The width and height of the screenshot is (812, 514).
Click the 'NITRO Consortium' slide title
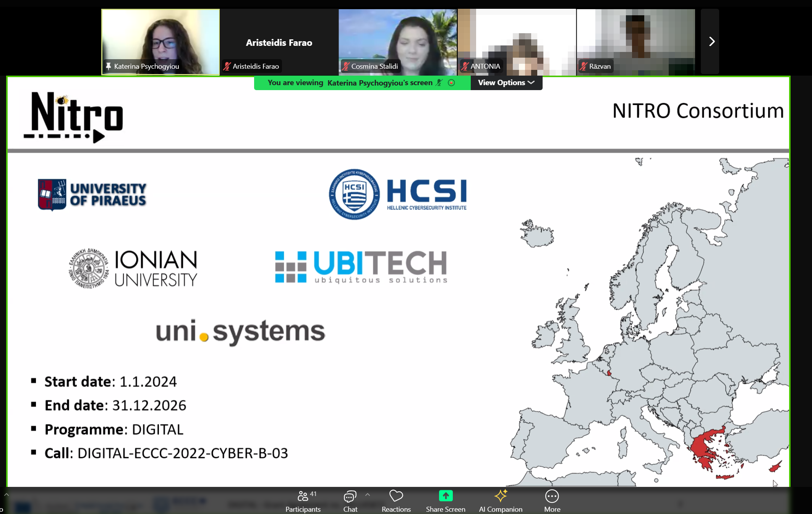click(698, 111)
